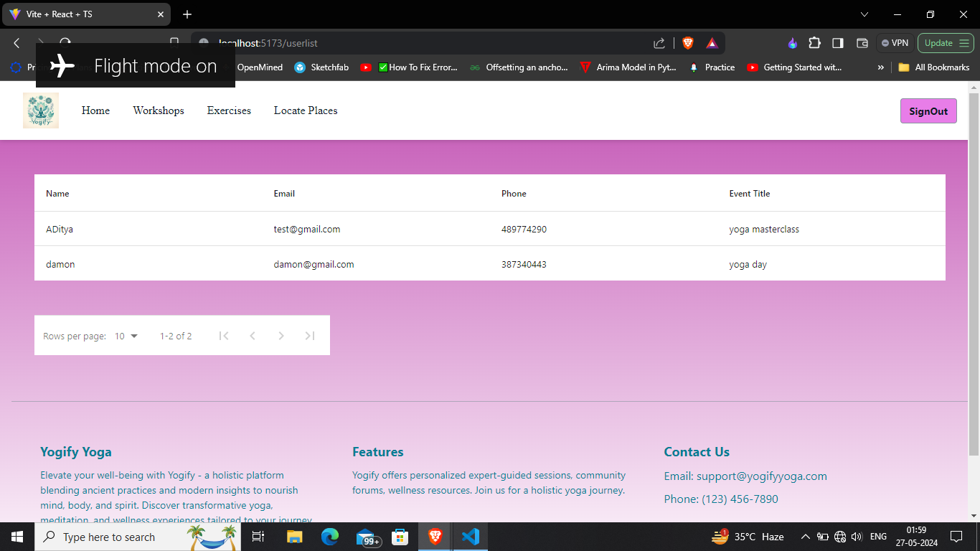Launch File Explorer from the taskbar
This screenshot has height=551, width=980.
click(295, 537)
